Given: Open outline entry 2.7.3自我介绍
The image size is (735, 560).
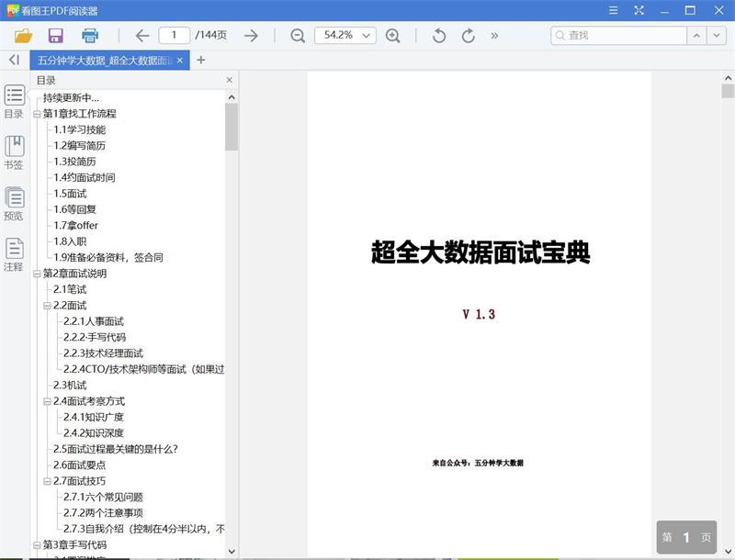Looking at the screenshot, I should [x=144, y=529].
